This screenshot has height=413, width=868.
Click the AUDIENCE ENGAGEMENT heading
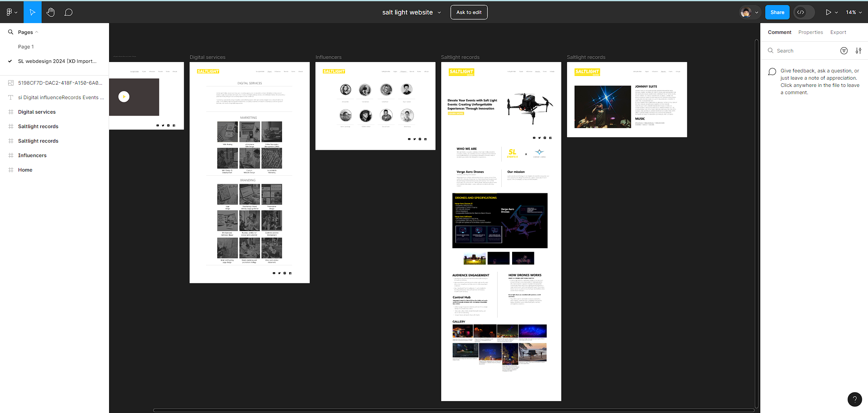pyautogui.click(x=471, y=275)
